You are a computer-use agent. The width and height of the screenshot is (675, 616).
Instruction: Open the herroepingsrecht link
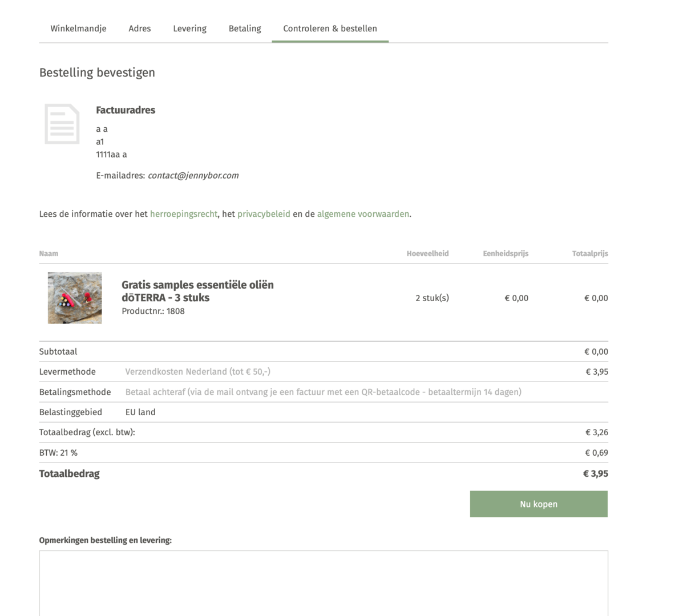183,214
